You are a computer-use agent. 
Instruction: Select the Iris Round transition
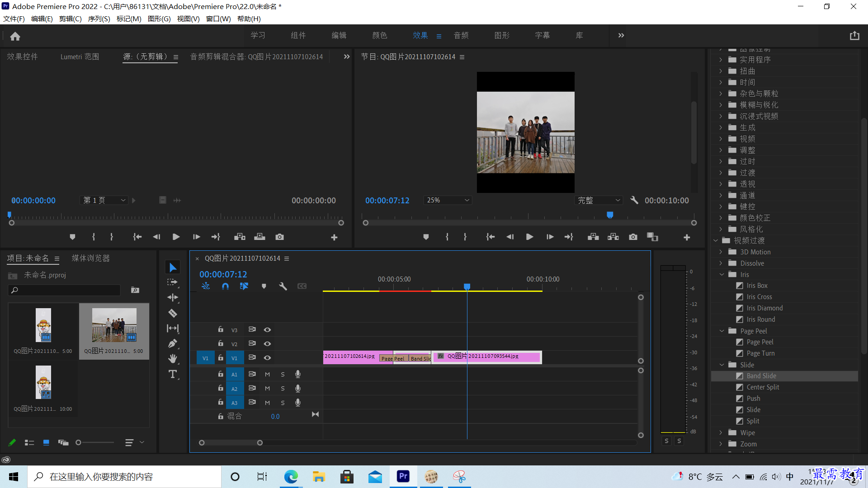tap(761, 319)
